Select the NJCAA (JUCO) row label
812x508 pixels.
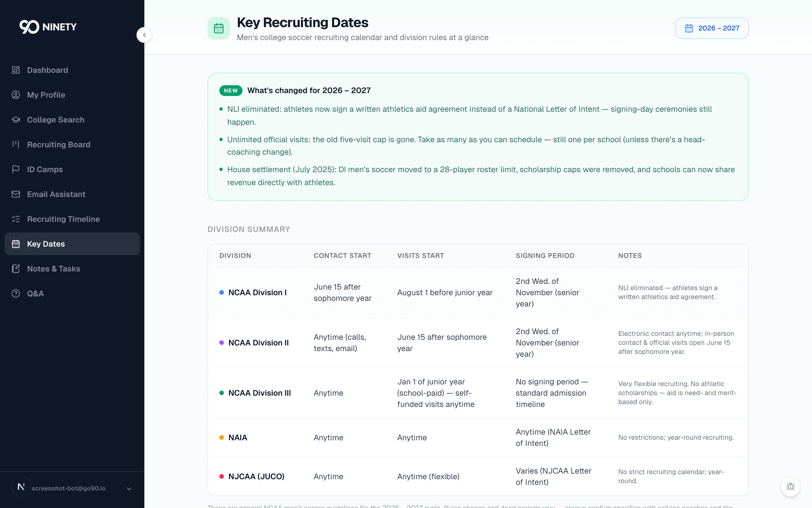(x=256, y=476)
